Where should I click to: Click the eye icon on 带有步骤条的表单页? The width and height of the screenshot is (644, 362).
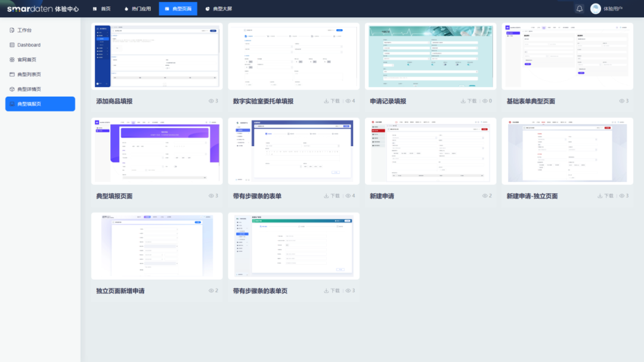tap(348, 291)
